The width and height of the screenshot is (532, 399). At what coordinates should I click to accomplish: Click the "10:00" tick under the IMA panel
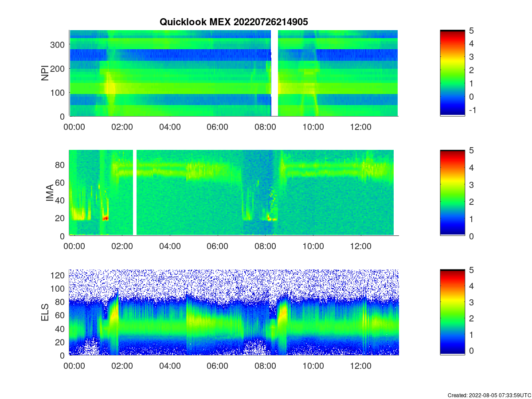click(x=313, y=246)
